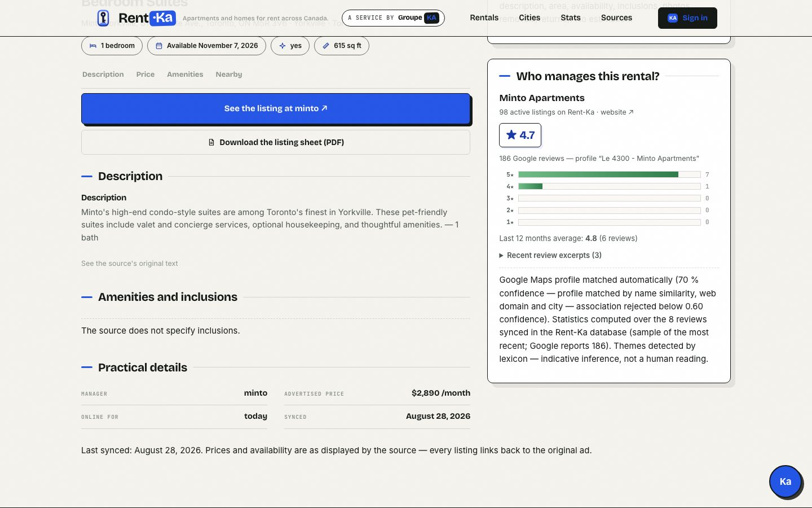Click the Rent-Ka keyhole logo icon
Image resolution: width=812 pixels, height=508 pixels.
pos(103,18)
